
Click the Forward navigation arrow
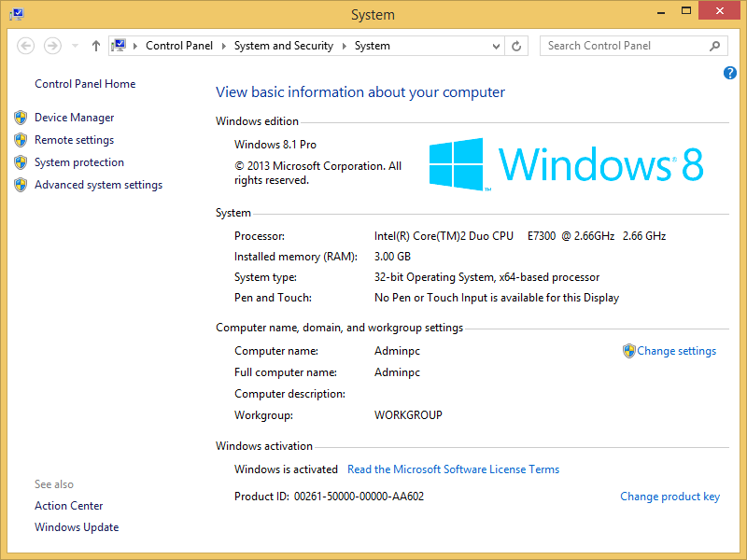point(52,46)
